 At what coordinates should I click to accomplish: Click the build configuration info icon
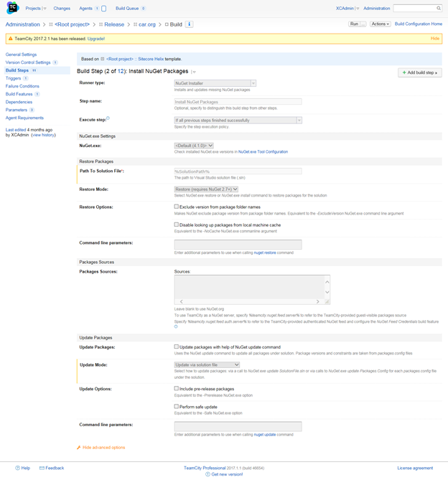189,24
